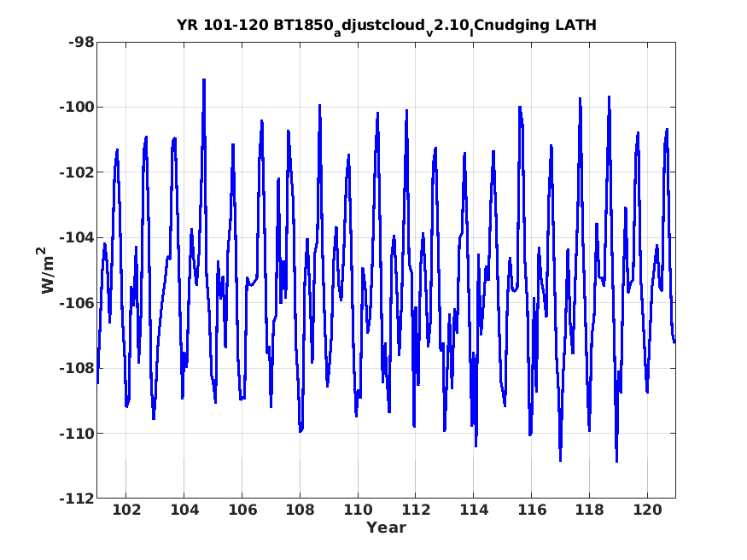Click the 'W/m2' y-axis label
This screenshot has width=747, height=560.
coord(47,270)
